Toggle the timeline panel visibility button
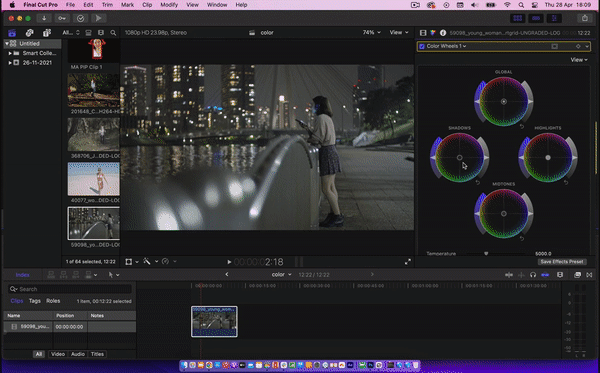The height and width of the screenshot is (373, 600). pos(536,18)
